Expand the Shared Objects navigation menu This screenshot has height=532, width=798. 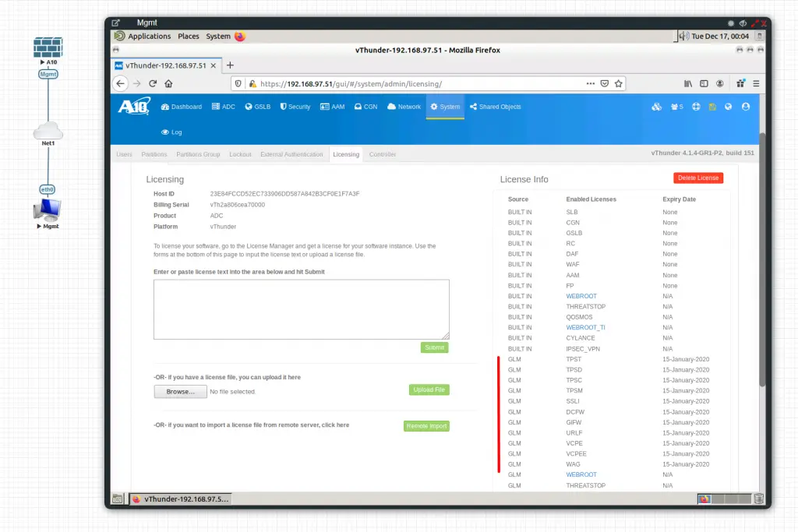(495, 107)
